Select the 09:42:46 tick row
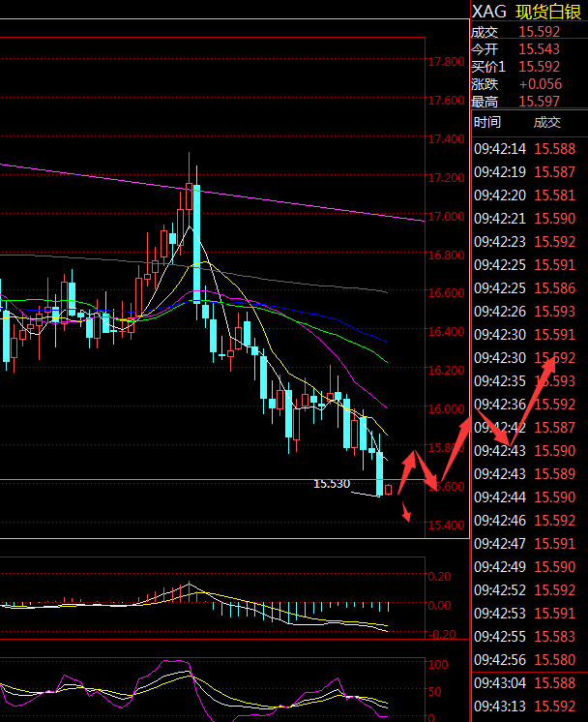The height and width of the screenshot is (722, 588). (525, 521)
